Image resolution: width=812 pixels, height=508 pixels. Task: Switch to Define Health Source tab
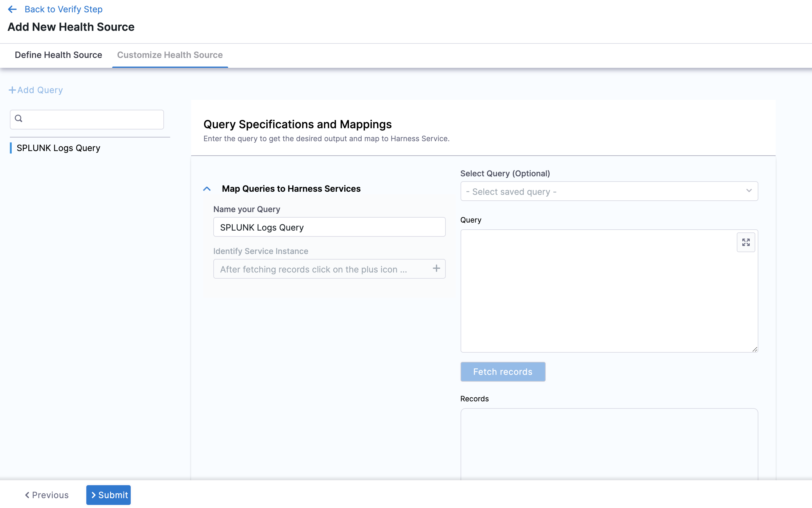[59, 55]
